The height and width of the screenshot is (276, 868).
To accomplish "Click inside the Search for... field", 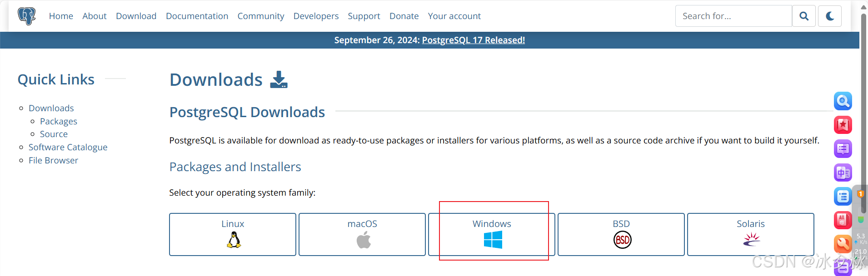I will (733, 16).
